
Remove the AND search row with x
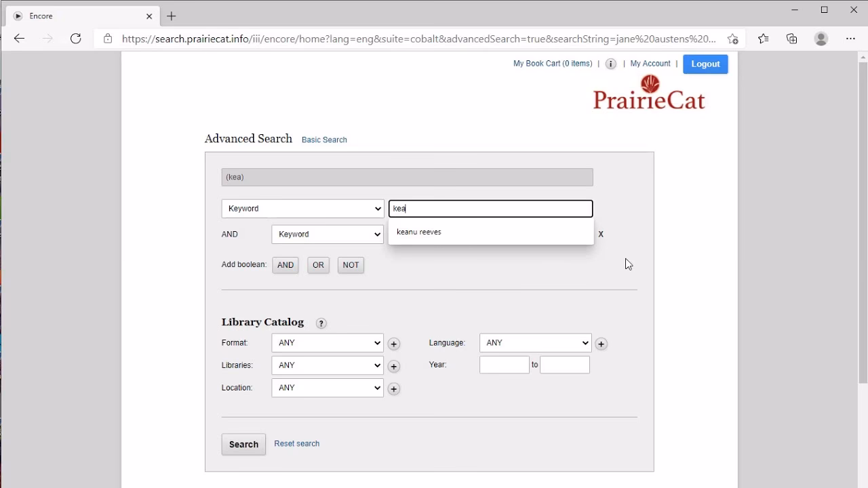pyautogui.click(x=600, y=234)
